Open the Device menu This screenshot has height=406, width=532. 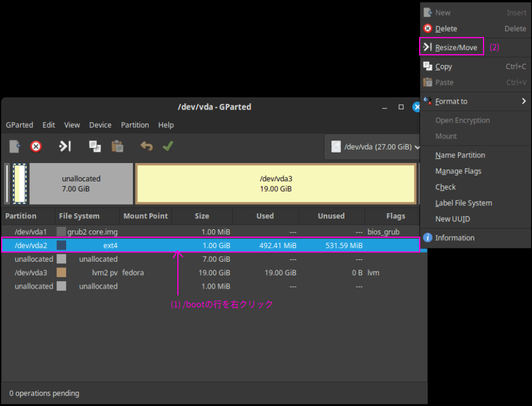[100, 125]
